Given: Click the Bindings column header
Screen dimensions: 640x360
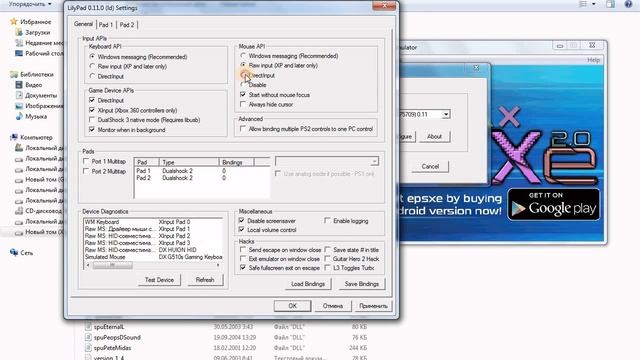Looking at the screenshot, I should pyautogui.click(x=236, y=162).
